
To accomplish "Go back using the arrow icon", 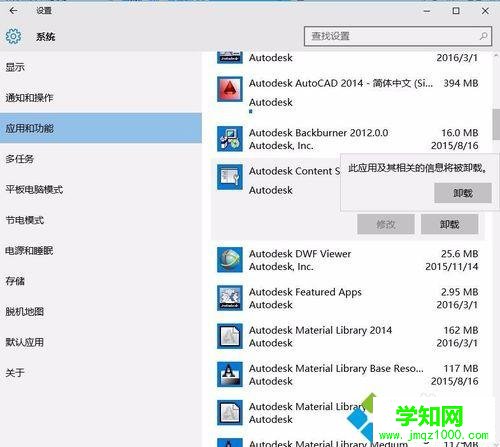I will (13, 11).
